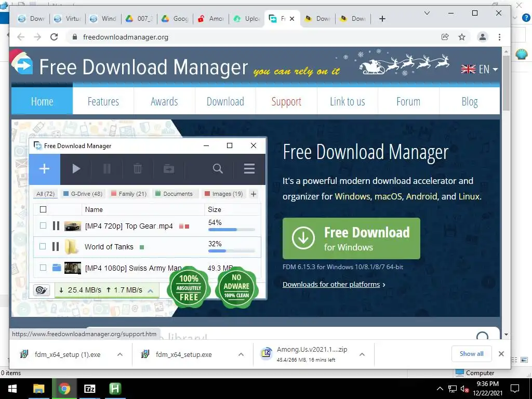
Task: Click the Free Download Manager logo with Santa hat
Action: coord(22,62)
